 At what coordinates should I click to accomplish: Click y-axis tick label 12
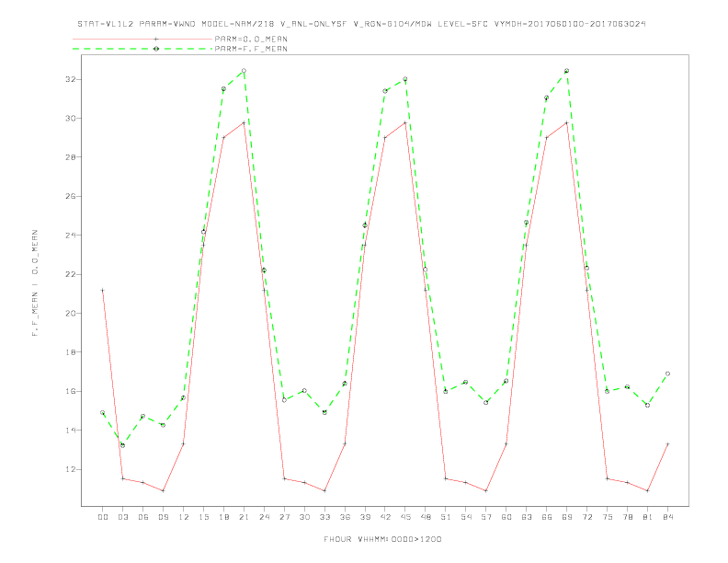pyautogui.click(x=70, y=470)
